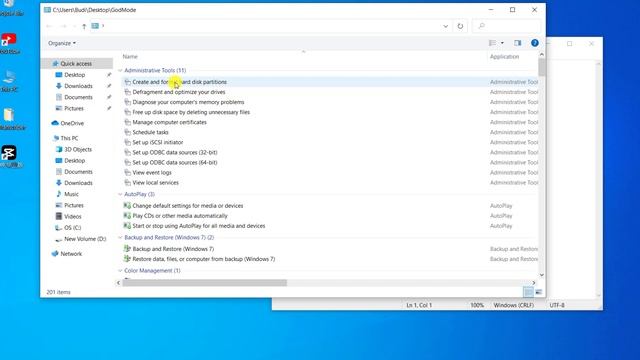
Task: Open Free up disk space item
Action: (x=191, y=112)
